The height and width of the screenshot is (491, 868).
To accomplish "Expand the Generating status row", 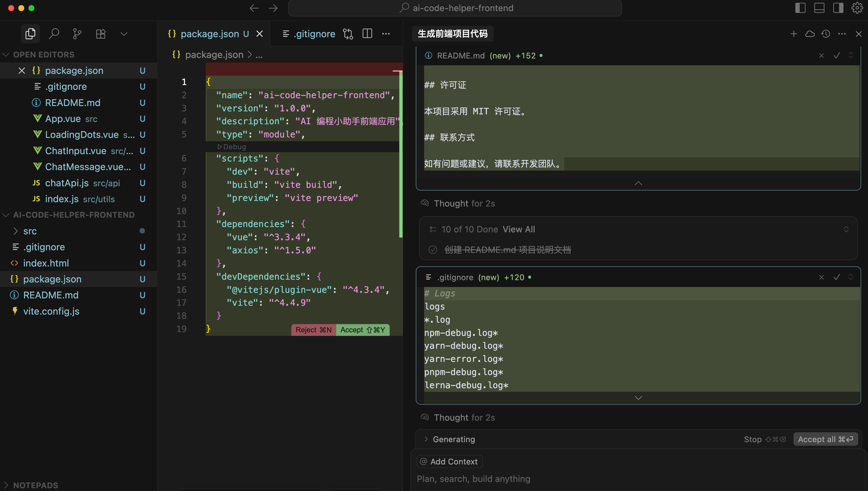I will (x=426, y=439).
